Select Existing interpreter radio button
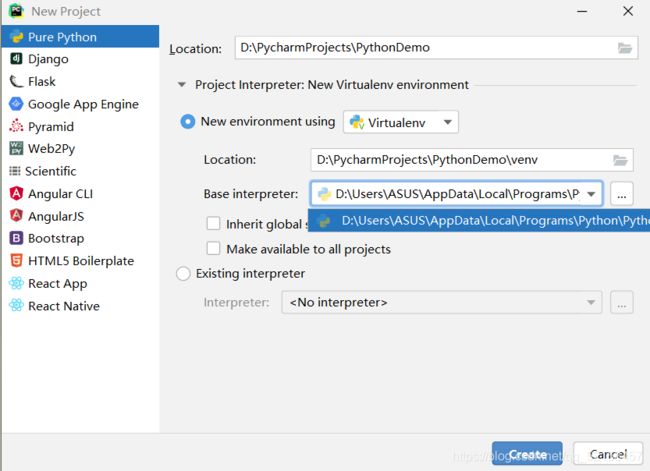650x471 pixels. (x=183, y=274)
